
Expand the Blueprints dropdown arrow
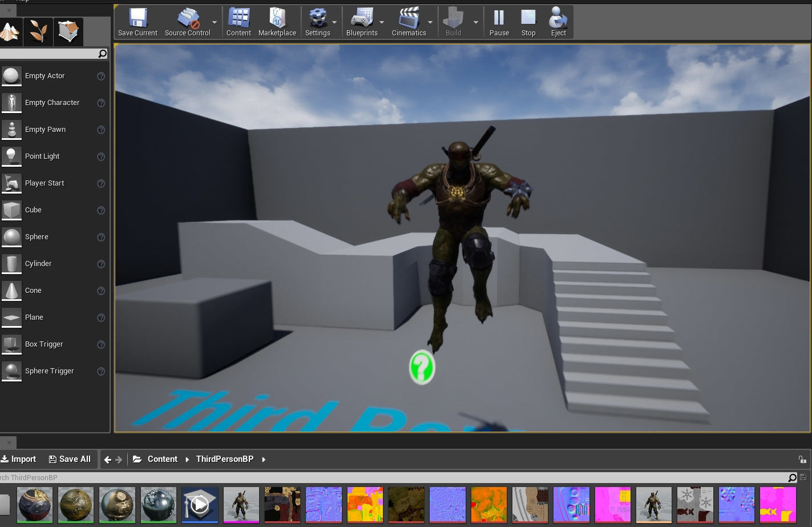382,23
